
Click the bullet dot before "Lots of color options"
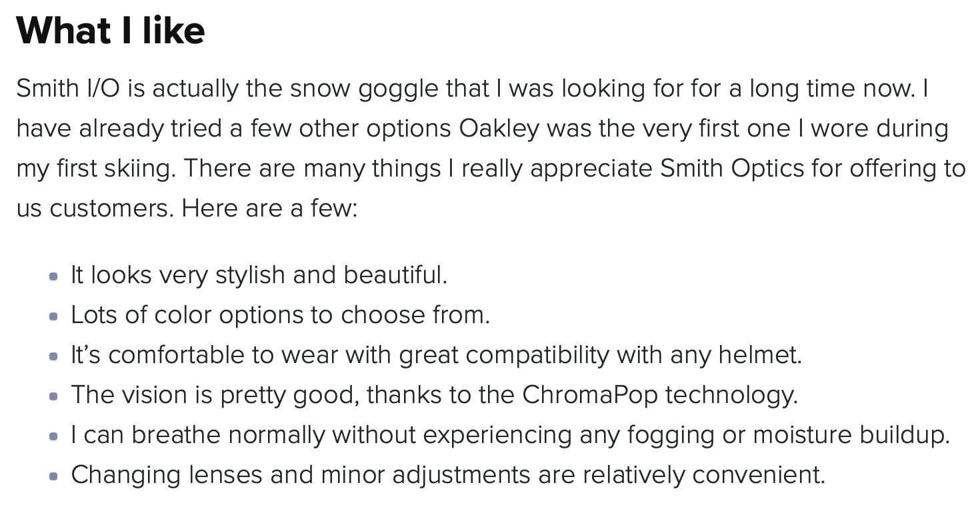tap(54, 316)
